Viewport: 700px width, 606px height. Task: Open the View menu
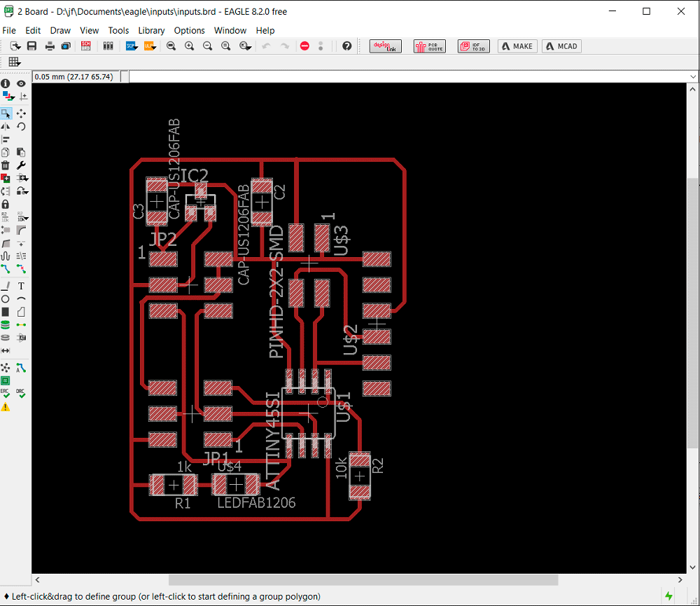pyautogui.click(x=90, y=30)
